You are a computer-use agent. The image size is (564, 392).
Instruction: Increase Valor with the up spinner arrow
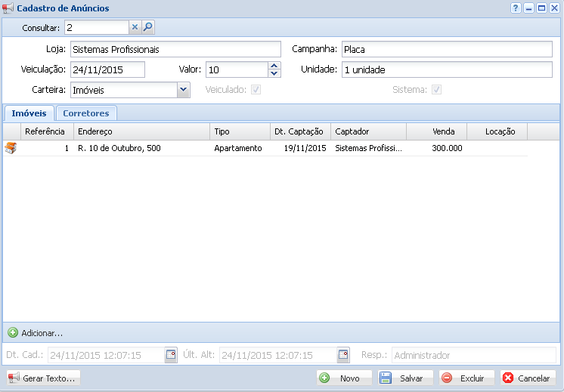(x=274, y=66)
